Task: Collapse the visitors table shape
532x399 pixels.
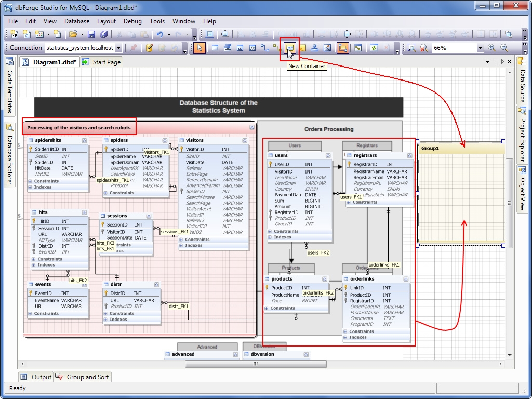Action: pyautogui.click(x=245, y=140)
